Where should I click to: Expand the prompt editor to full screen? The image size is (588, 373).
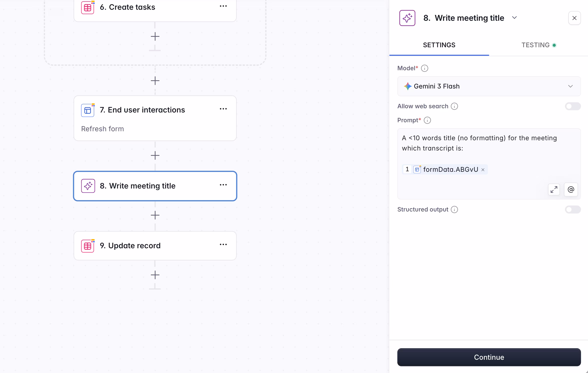click(x=554, y=189)
